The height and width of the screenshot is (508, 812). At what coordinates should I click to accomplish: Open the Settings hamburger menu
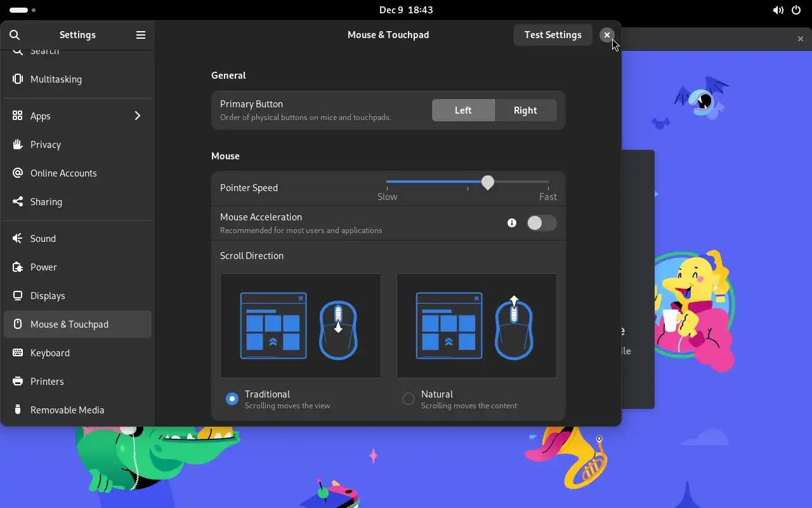pos(141,35)
